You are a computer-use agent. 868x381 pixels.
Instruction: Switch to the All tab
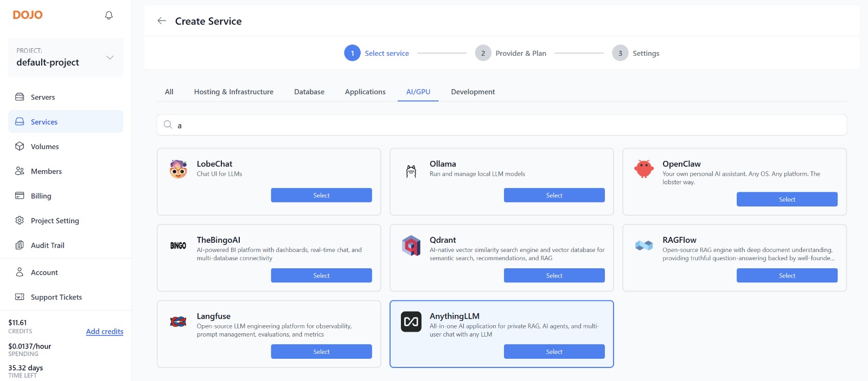point(169,92)
